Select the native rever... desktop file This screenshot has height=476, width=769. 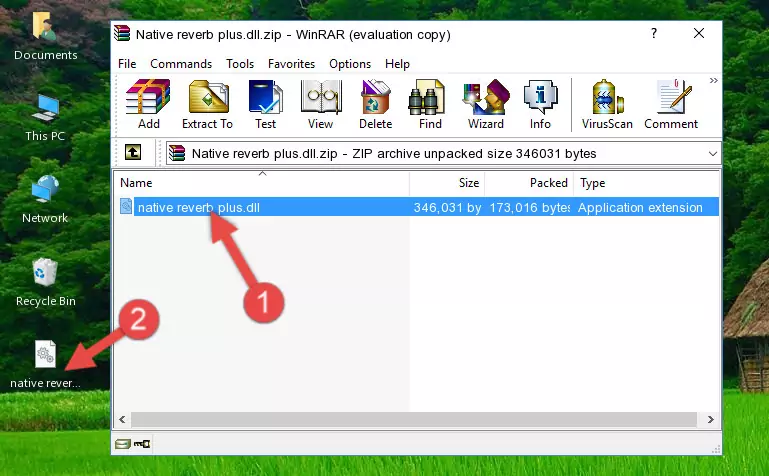tap(45, 365)
